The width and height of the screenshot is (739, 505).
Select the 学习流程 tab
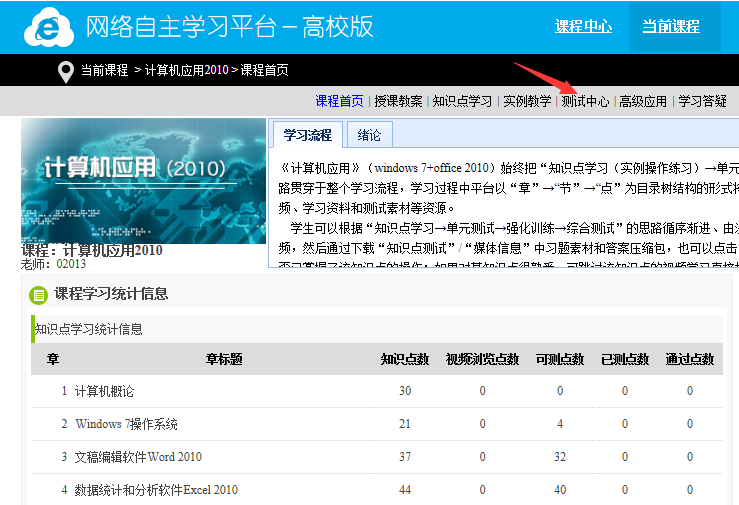tap(308, 135)
